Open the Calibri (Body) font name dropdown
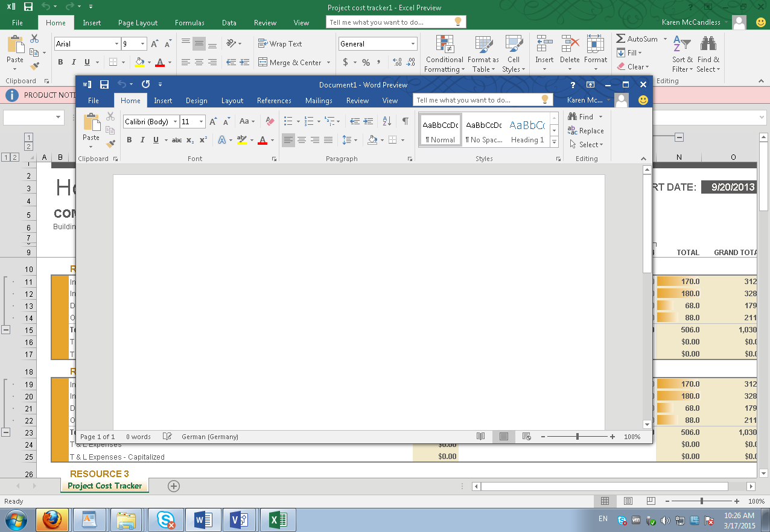 point(176,122)
